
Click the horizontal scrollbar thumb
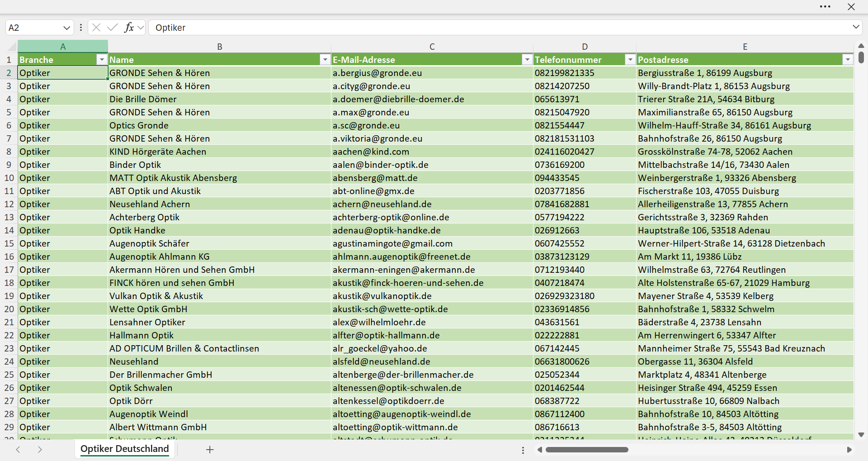(587, 450)
